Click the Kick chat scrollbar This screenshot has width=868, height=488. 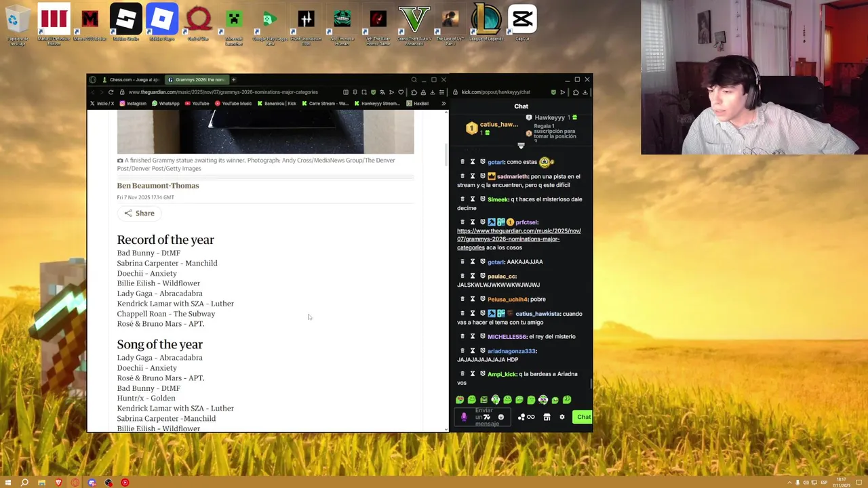(591, 384)
